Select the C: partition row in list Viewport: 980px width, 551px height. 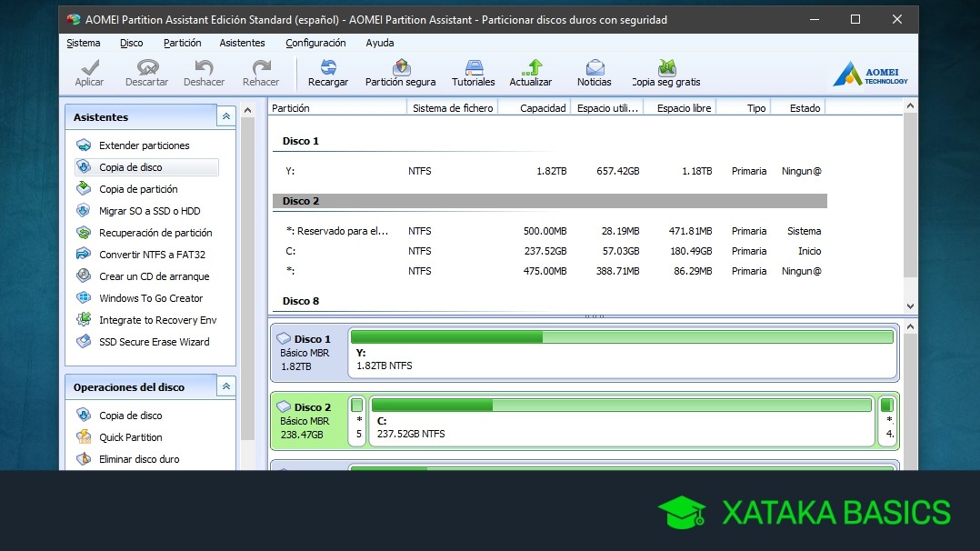(550, 251)
